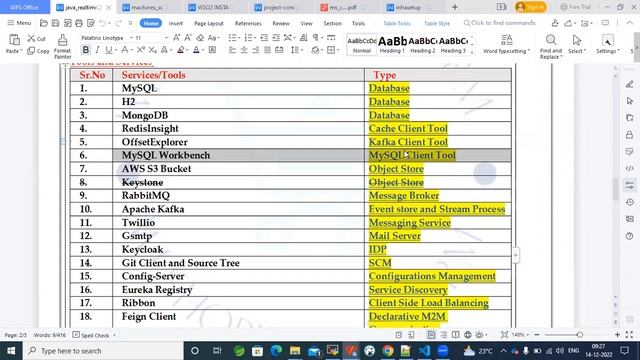Center align text
Image resolution: width=640 pixels, height=360 pixels.
click(x=244, y=50)
